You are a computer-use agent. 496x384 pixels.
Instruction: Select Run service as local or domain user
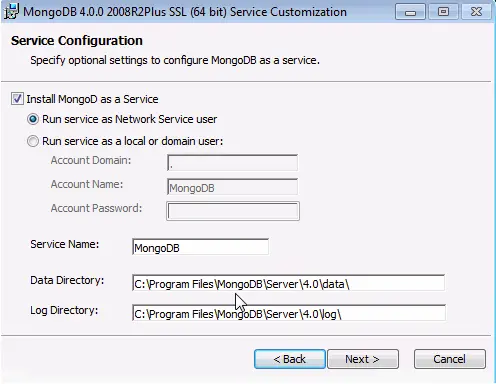[x=33, y=141]
